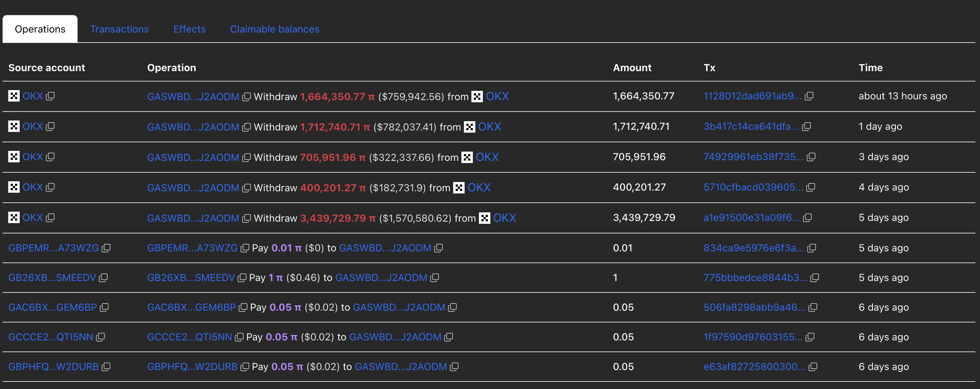Screen dimensions: 980x389
Task: Select the Operations tab
Action: point(40,29)
